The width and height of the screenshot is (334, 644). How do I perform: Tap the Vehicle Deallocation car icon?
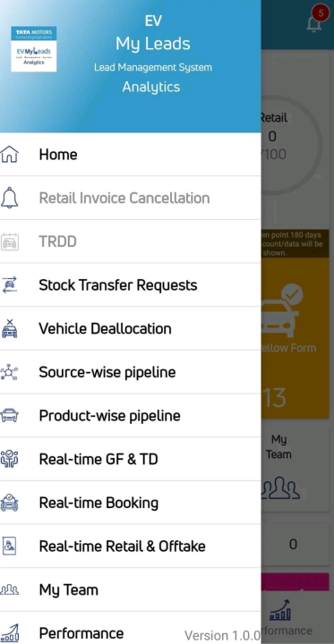click(x=10, y=328)
